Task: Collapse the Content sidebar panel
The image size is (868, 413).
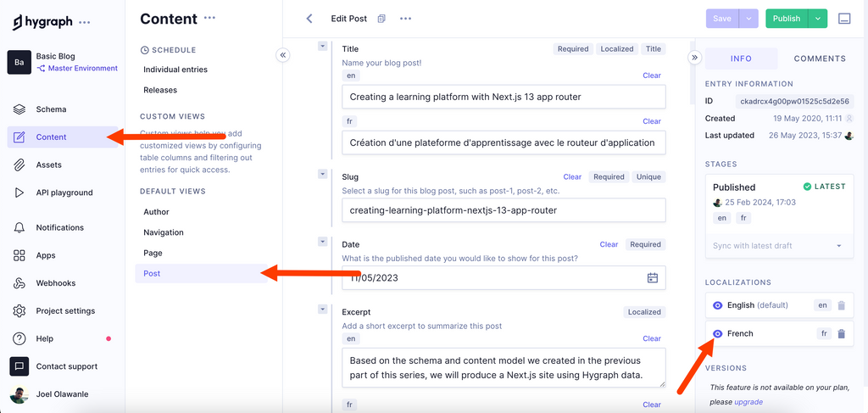Action: click(283, 55)
